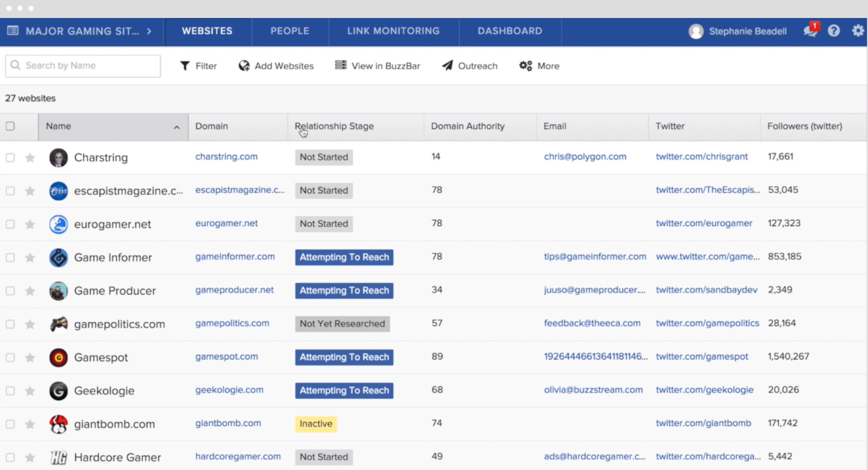This screenshot has height=470, width=868.
Task: Click the Outreach paper plane icon
Action: click(447, 65)
